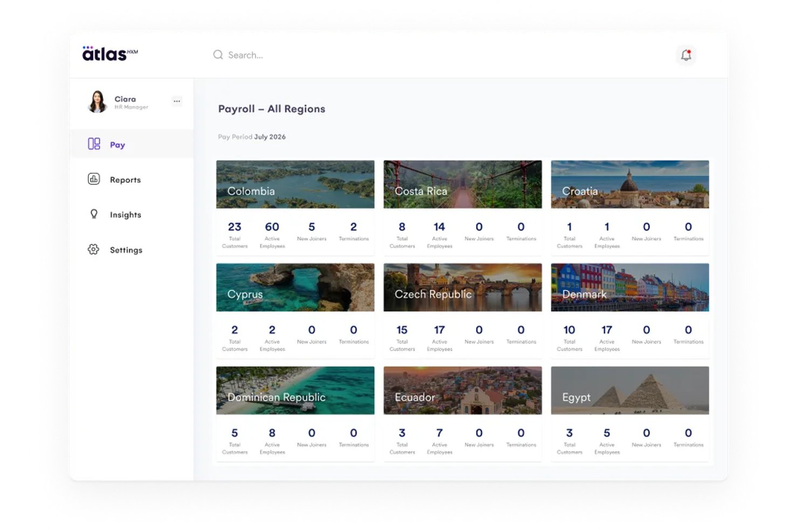Click Ciara's profile avatar
The image size is (798, 532).
pyautogui.click(x=98, y=101)
